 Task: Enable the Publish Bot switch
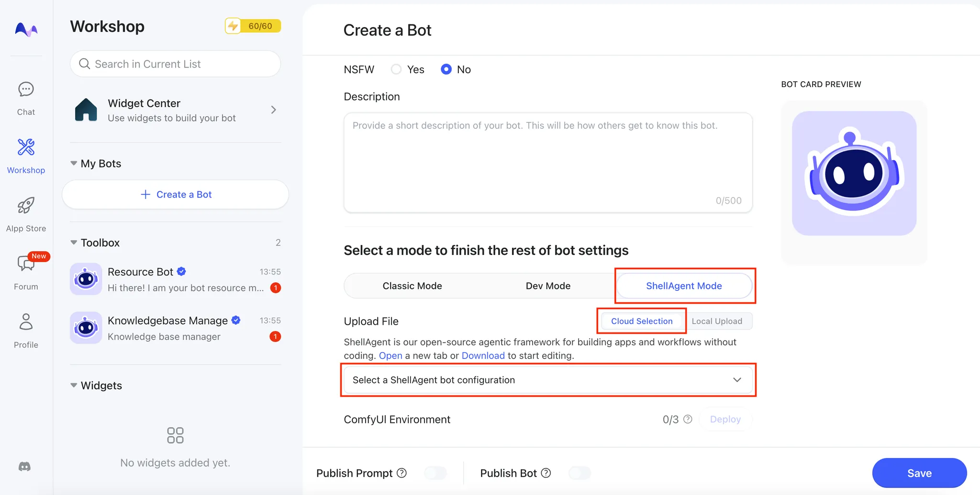click(579, 473)
